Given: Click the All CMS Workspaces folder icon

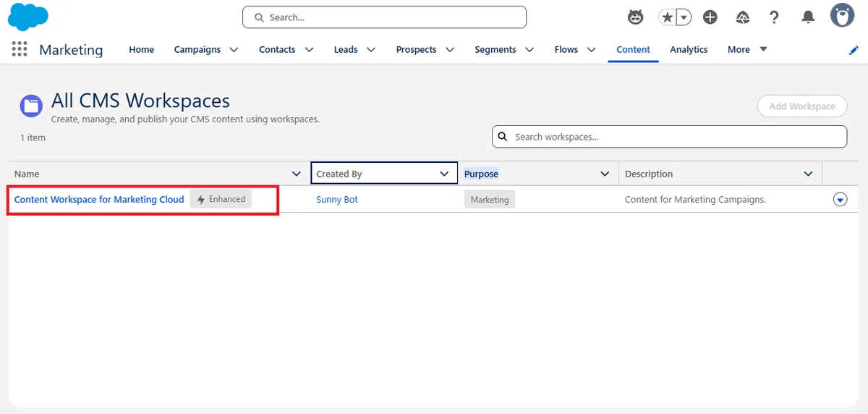Looking at the screenshot, I should [x=31, y=106].
